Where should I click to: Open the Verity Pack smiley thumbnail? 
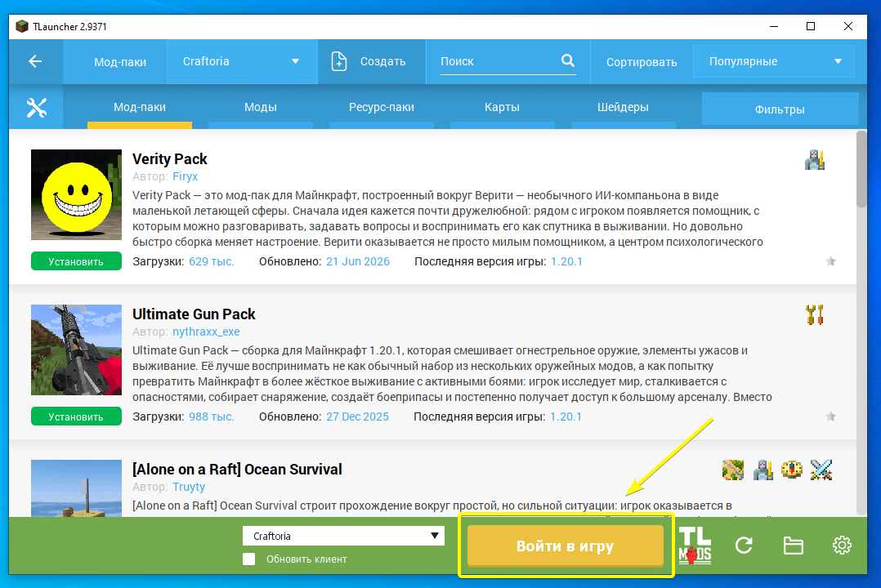(x=76, y=194)
